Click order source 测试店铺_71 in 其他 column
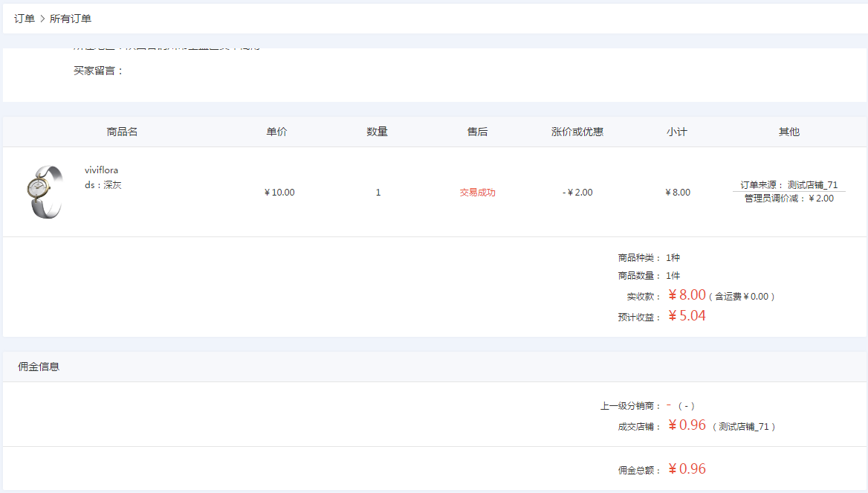The image size is (868, 493). tap(812, 185)
